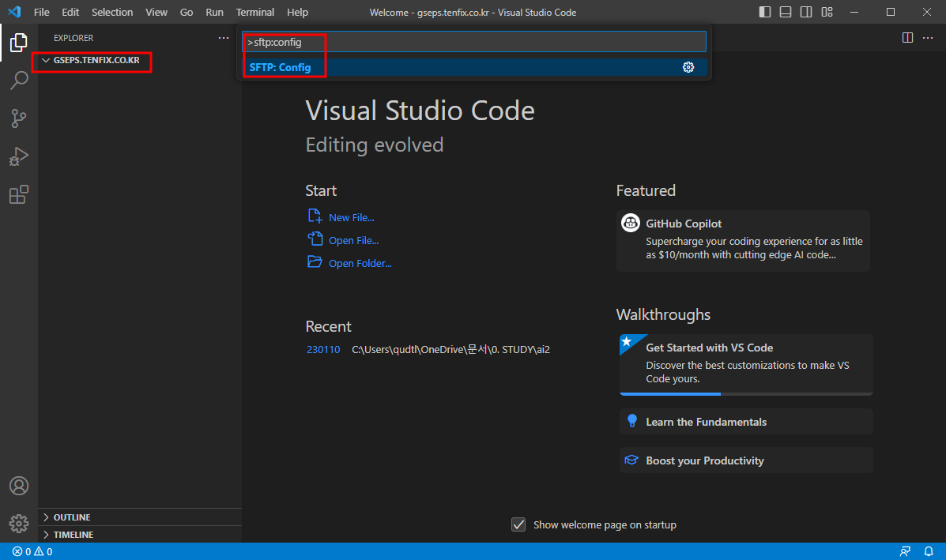Open Learn the Fundamentals walkthrough
The height and width of the screenshot is (560, 946).
746,421
